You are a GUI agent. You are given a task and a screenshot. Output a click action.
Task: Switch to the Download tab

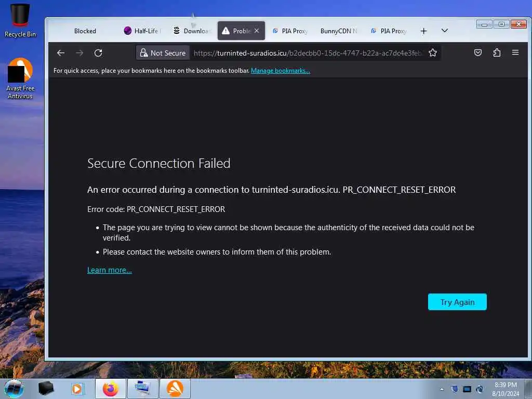click(x=192, y=31)
